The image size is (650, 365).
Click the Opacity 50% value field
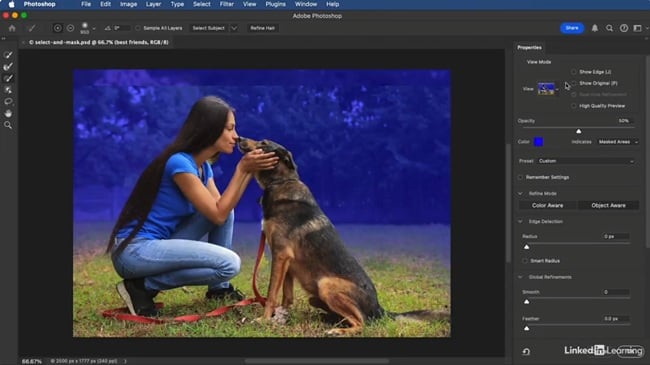624,121
